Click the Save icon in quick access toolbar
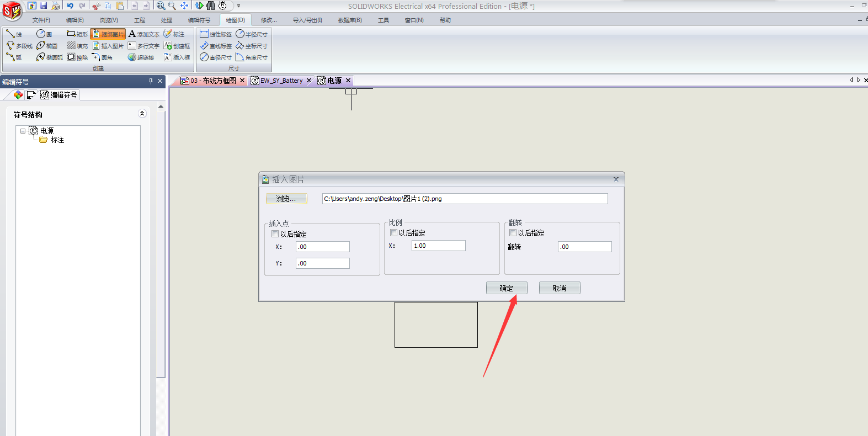 click(x=44, y=6)
